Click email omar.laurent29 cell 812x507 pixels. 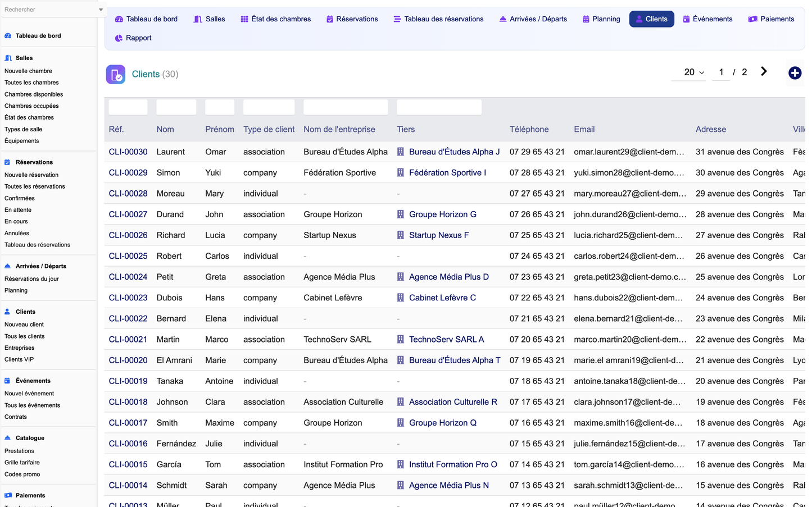(x=629, y=152)
